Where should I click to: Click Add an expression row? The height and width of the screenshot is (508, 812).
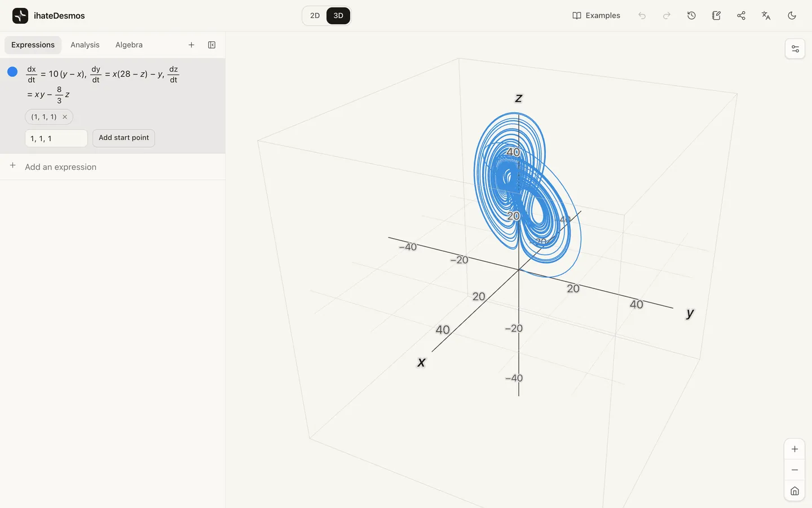tap(113, 167)
